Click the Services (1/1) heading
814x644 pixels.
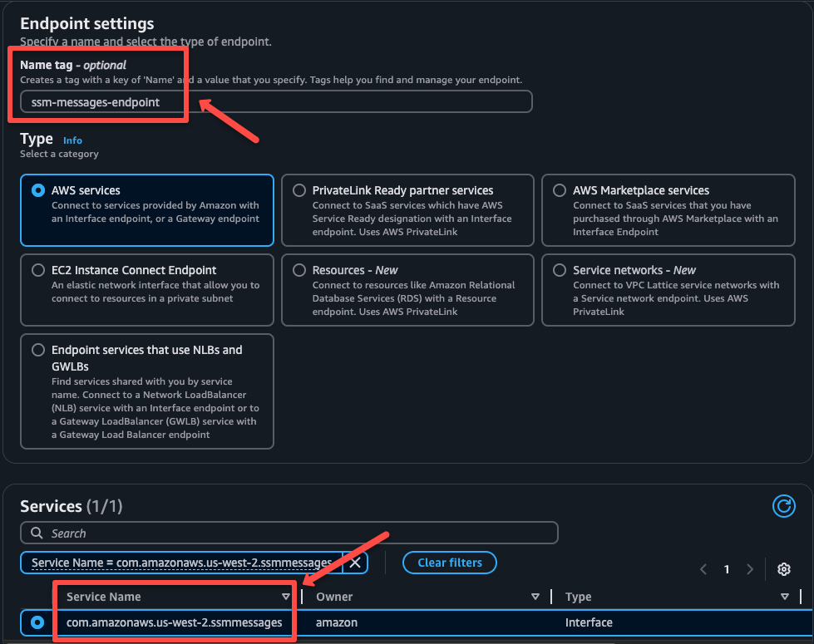coord(72,506)
